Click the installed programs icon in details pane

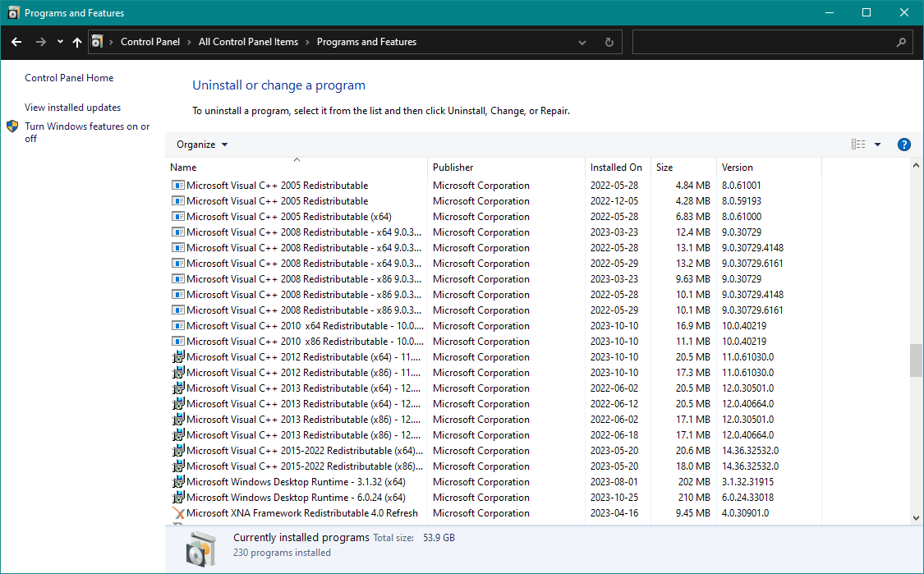[200, 549]
